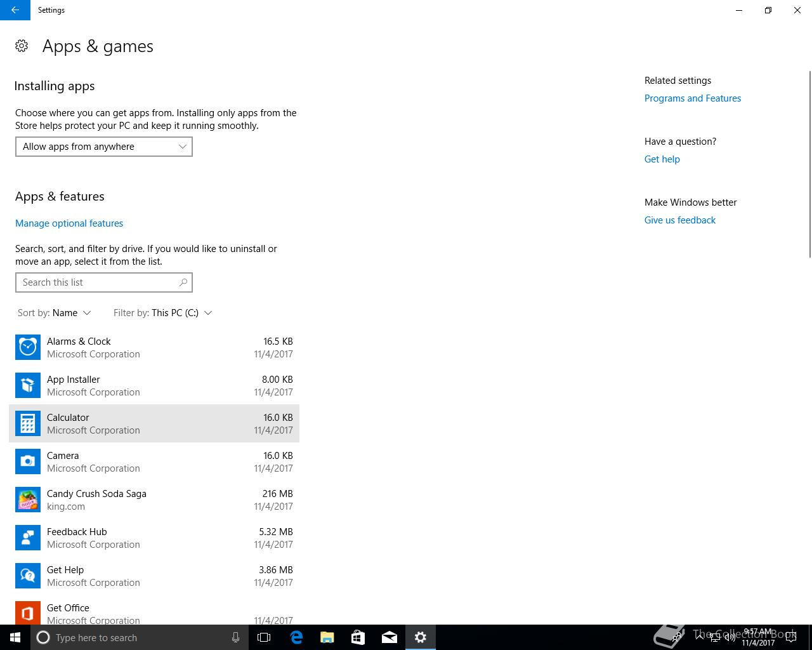Select the Calculator list entry name
812x650 pixels.
[68, 418]
